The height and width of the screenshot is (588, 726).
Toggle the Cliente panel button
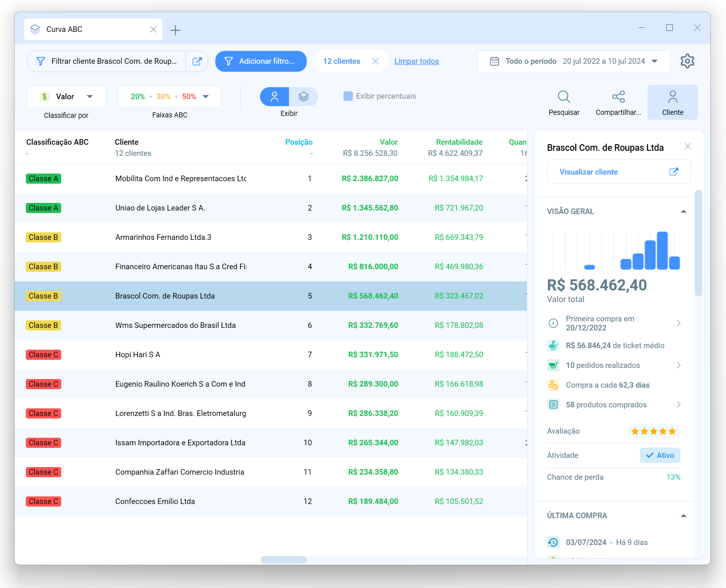(x=673, y=103)
